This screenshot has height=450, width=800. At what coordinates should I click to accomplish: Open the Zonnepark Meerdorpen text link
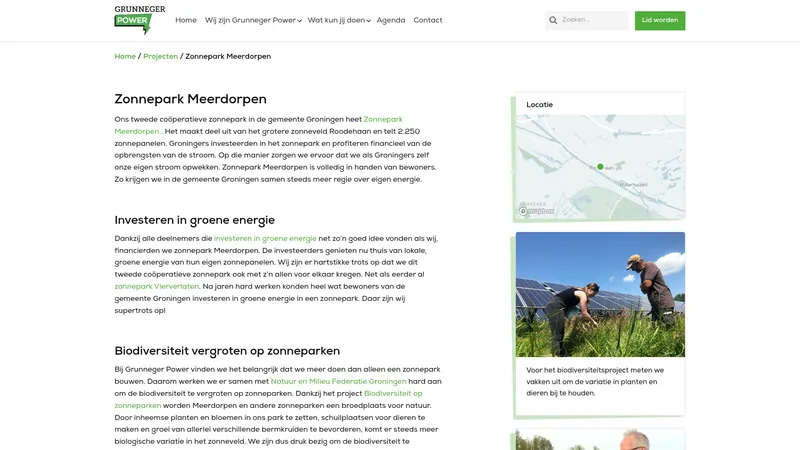[x=383, y=119]
